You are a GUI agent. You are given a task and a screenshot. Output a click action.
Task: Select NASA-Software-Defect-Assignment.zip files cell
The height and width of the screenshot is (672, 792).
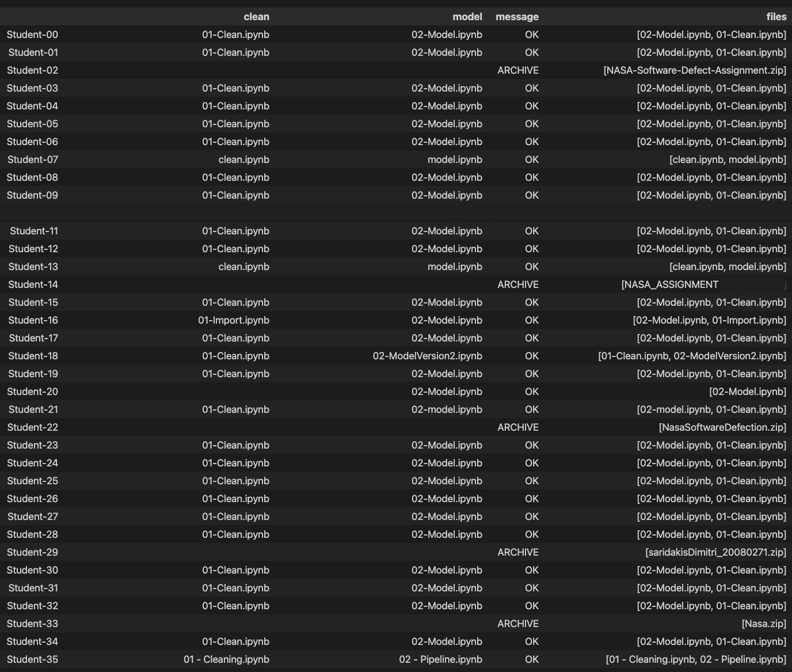coord(694,70)
